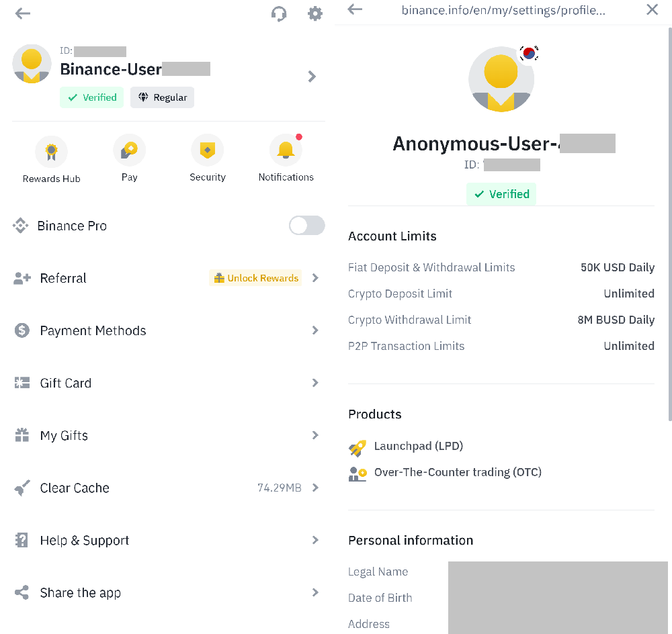Expand Gift Card chevron

tap(315, 383)
